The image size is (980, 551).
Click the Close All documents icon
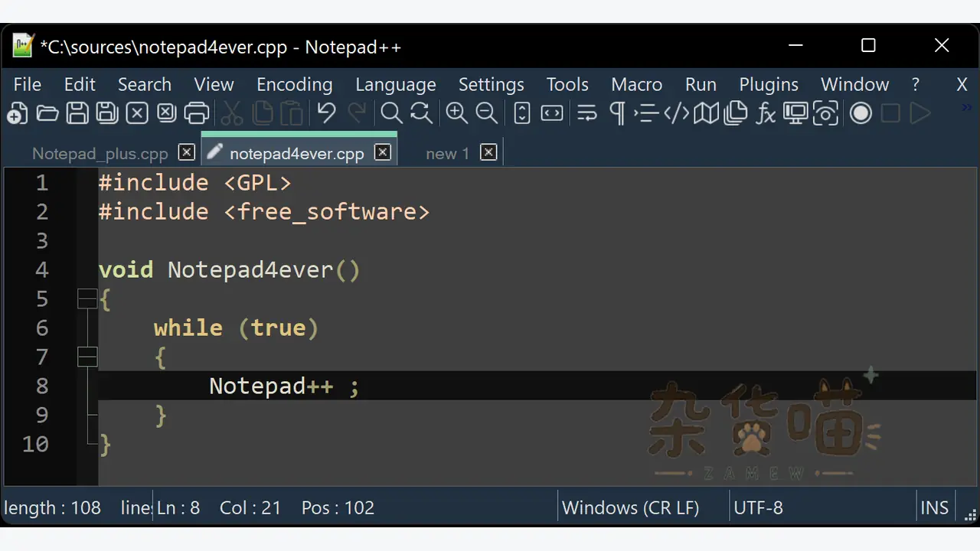coord(167,113)
